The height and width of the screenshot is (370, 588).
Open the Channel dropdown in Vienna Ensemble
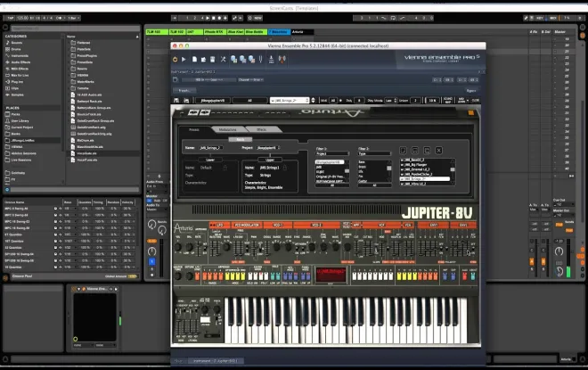[x=250, y=80]
